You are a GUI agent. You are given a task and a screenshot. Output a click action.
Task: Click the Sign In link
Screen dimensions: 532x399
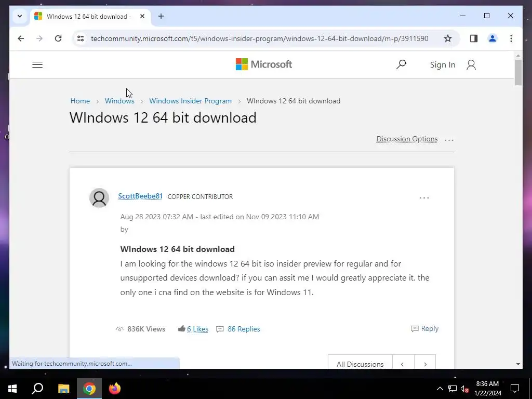pos(443,65)
